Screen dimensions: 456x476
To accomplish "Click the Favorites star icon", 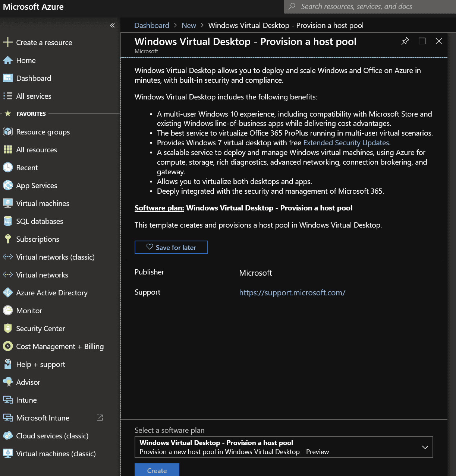I will click(x=8, y=114).
